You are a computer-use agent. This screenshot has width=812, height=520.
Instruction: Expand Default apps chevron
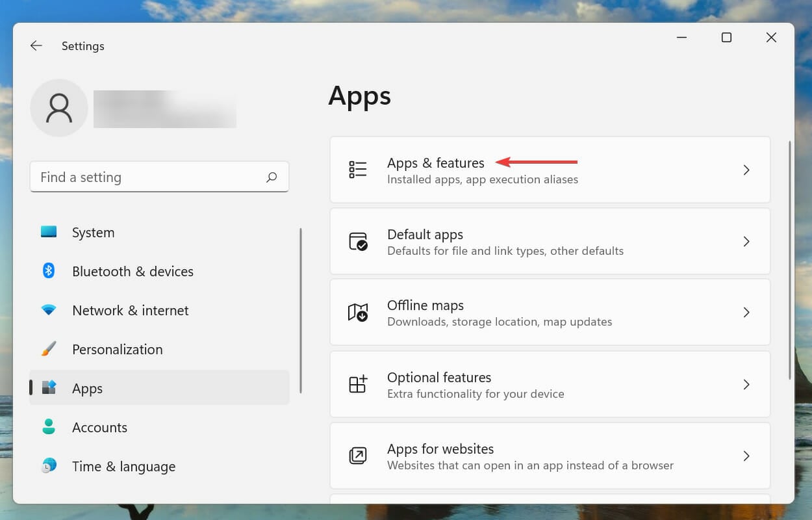[x=746, y=241]
